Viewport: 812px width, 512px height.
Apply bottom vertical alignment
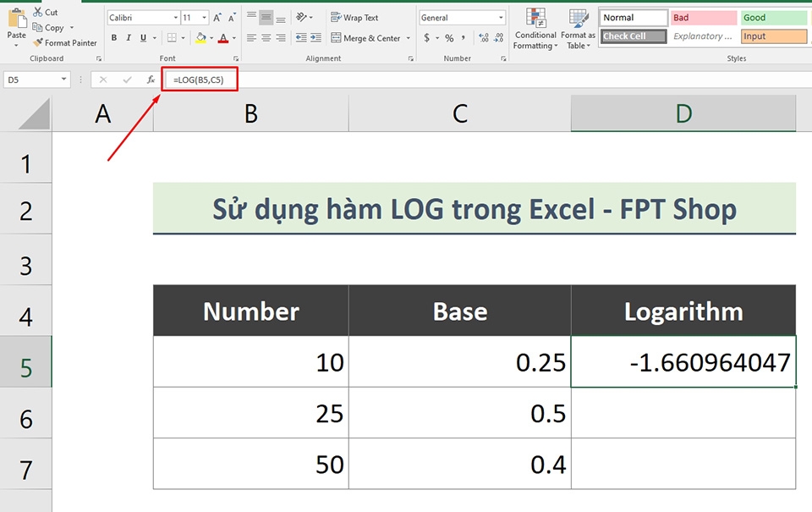pyautogui.click(x=281, y=18)
